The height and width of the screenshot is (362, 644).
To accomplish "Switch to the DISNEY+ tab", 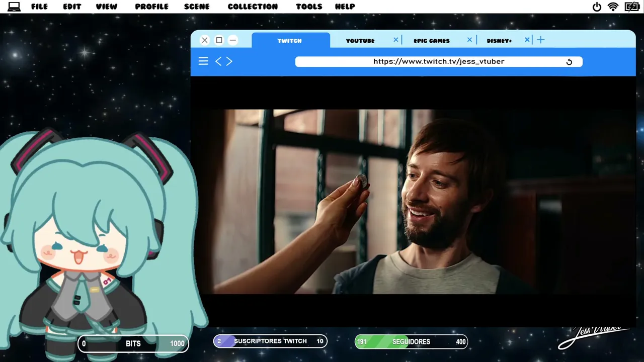I will pos(499,40).
